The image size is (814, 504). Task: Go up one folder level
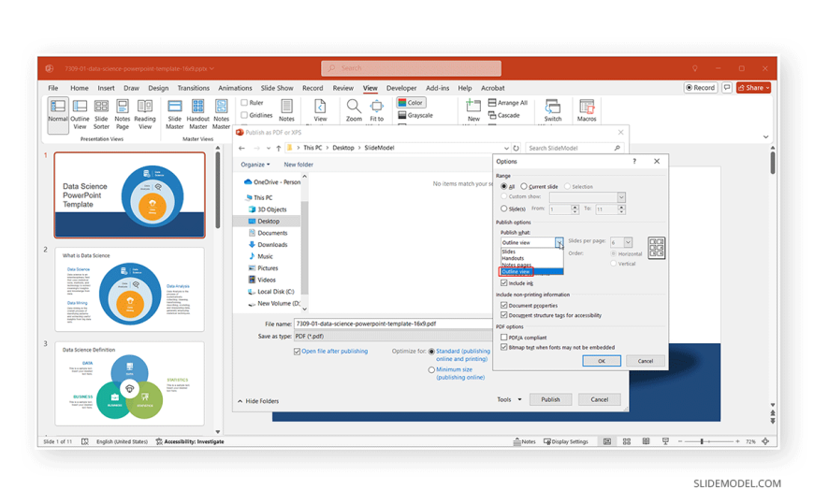[279, 148]
